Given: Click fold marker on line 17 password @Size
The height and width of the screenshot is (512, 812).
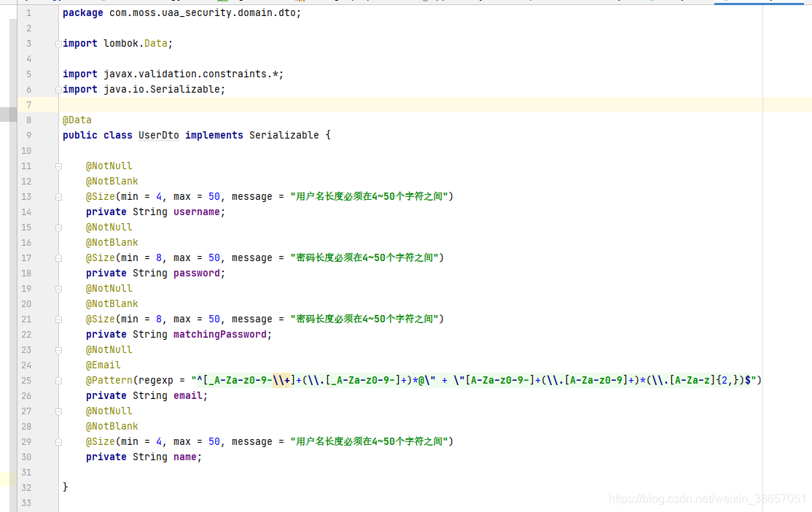Looking at the screenshot, I should click(x=58, y=258).
